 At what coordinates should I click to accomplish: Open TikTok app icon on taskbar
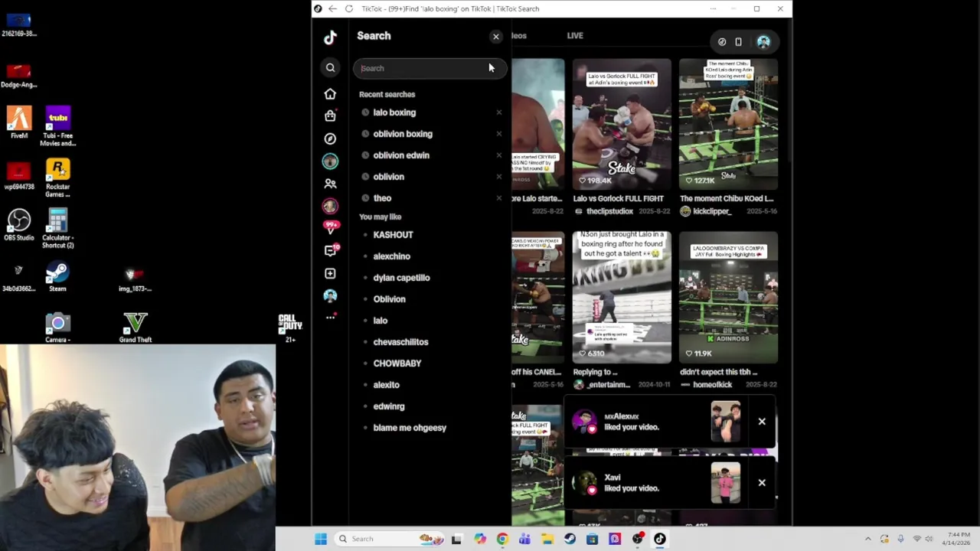659,539
